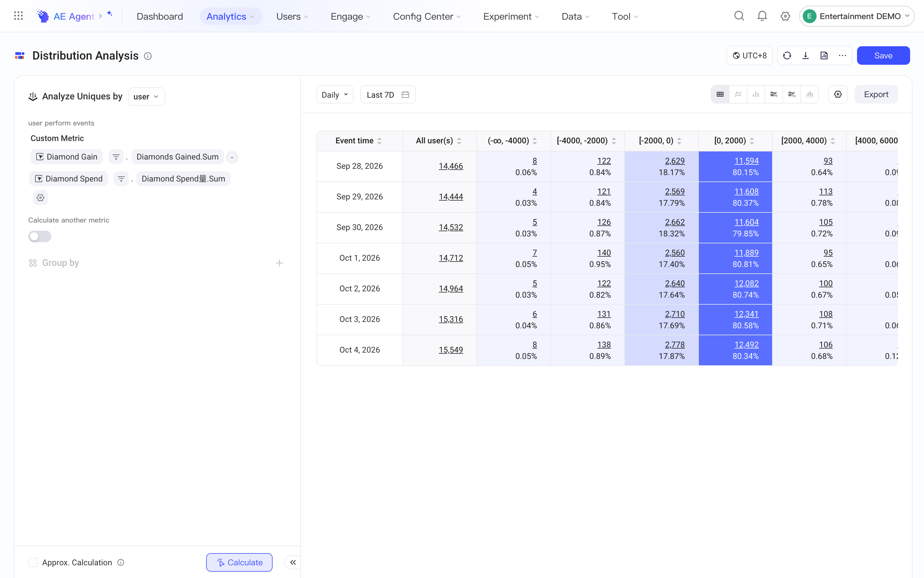Click the search magnifier icon

[739, 16]
